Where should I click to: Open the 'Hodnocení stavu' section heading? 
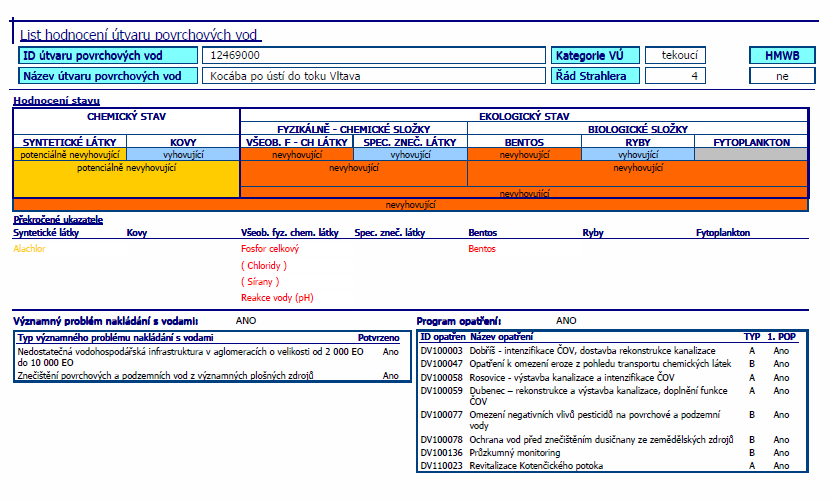point(56,101)
